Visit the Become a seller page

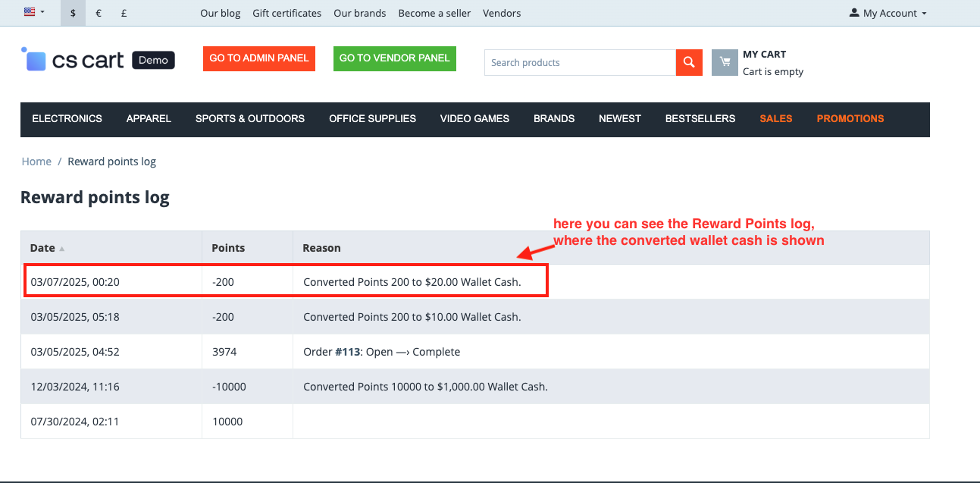434,13
